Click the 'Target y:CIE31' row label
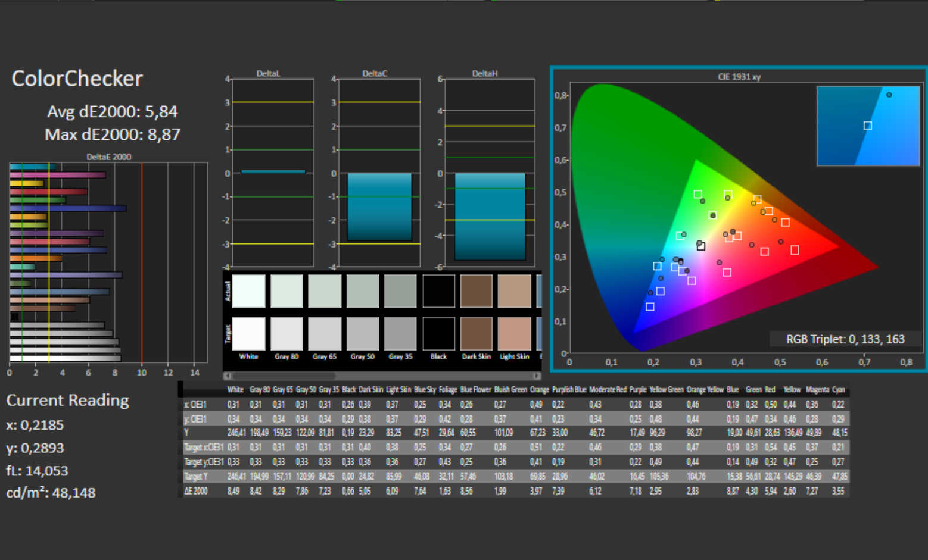 204,462
